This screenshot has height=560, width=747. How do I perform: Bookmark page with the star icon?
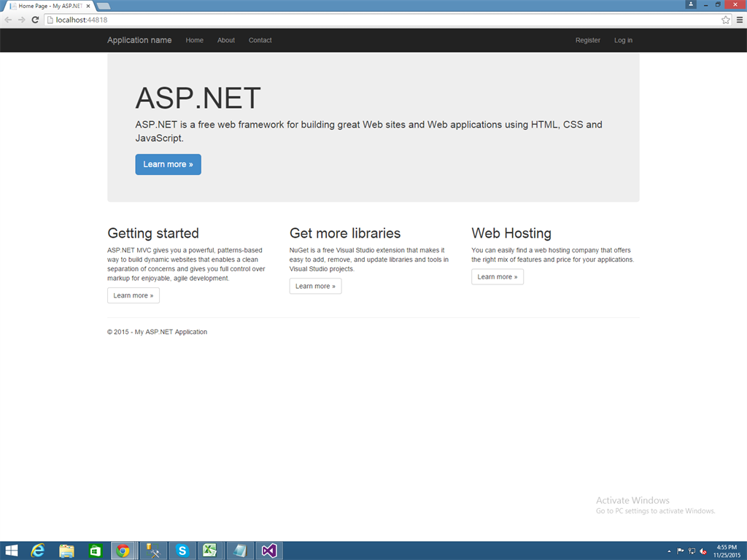726,20
